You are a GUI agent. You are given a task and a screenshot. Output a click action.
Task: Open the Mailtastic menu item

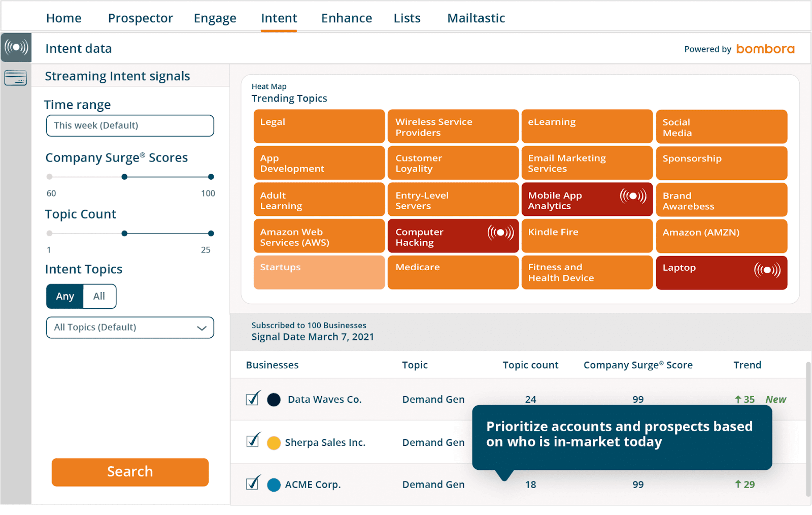(476, 18)
